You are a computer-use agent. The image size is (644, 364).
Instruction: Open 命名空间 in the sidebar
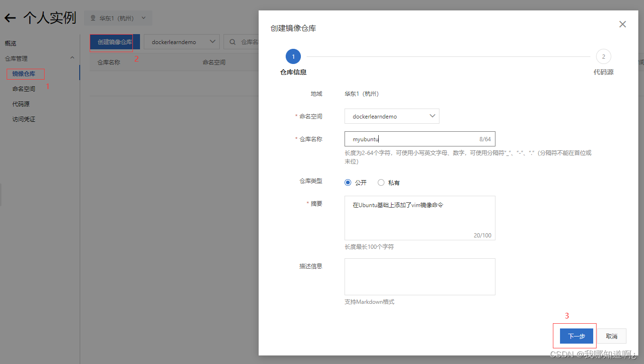(x=24, y=89)
